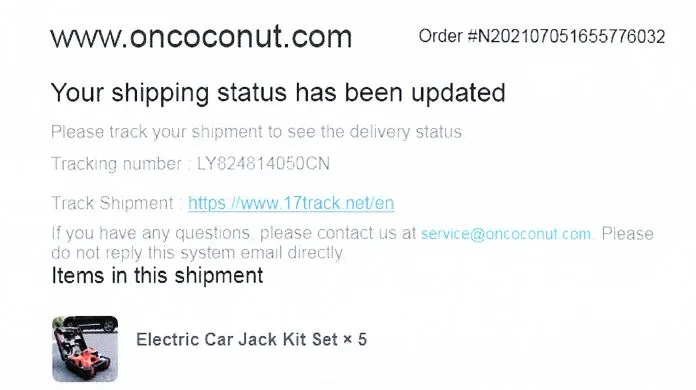Image resolution: width=696 pixels, height=390 pixels.
Task: Click the www.oncoconut.com store header
Action: click(x=201, y=37)
